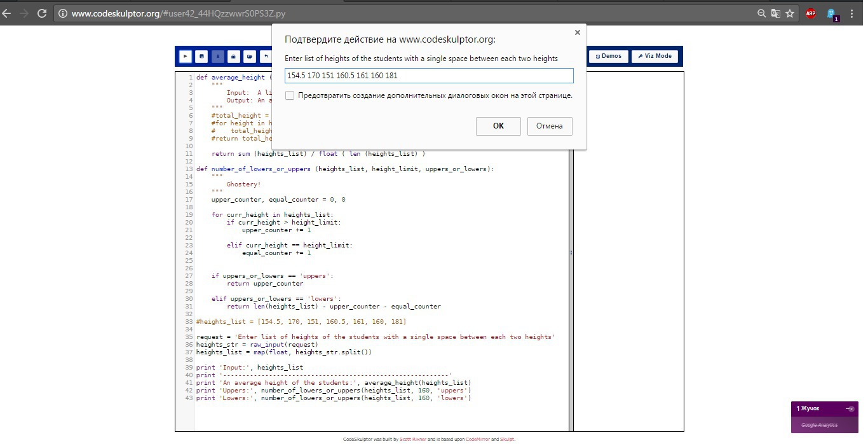The height and width of the screenshot is (444, 868).
Task: Click the Load (open folder) toolbar icon
Action: 250,56
